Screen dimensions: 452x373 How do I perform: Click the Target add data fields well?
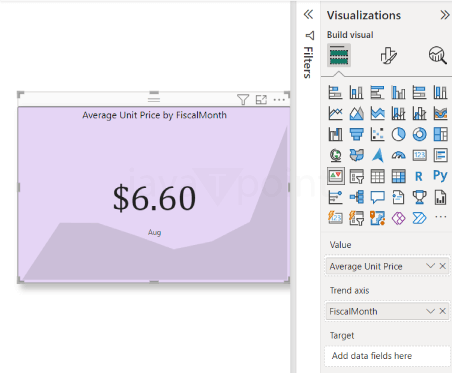(x=387, y=356)
